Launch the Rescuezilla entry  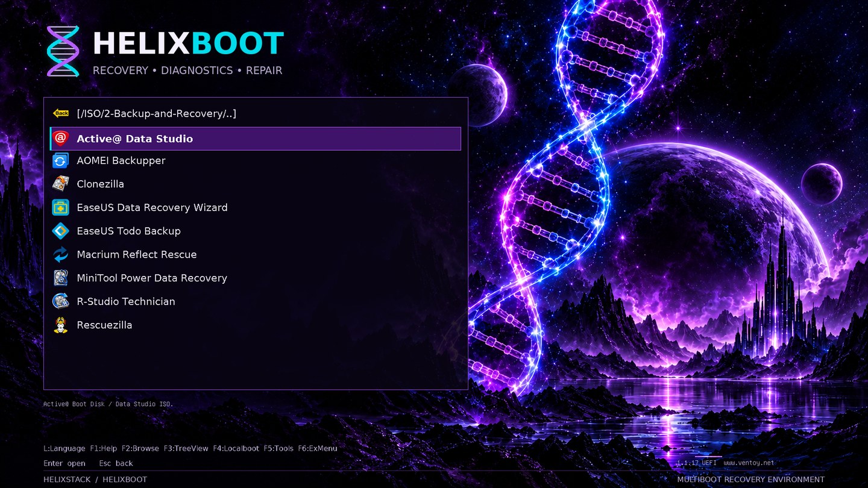point(256,325)
